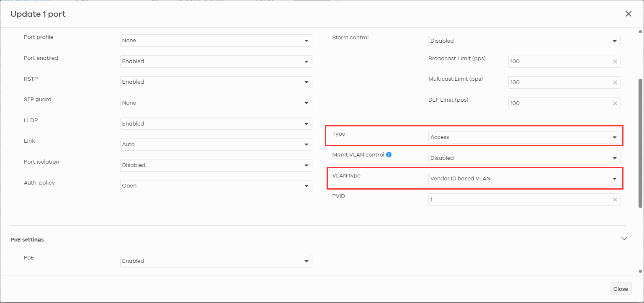644x303 pixels.
Task: Clear the DLF Limit value with X
Action: 615,103
